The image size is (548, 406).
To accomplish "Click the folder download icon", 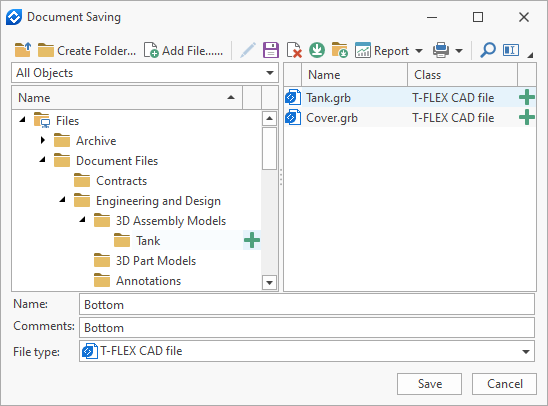I will point(340,50).
